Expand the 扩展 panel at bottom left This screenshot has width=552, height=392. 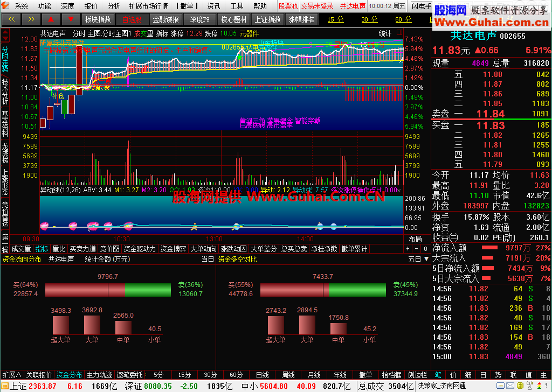(12, 375)
